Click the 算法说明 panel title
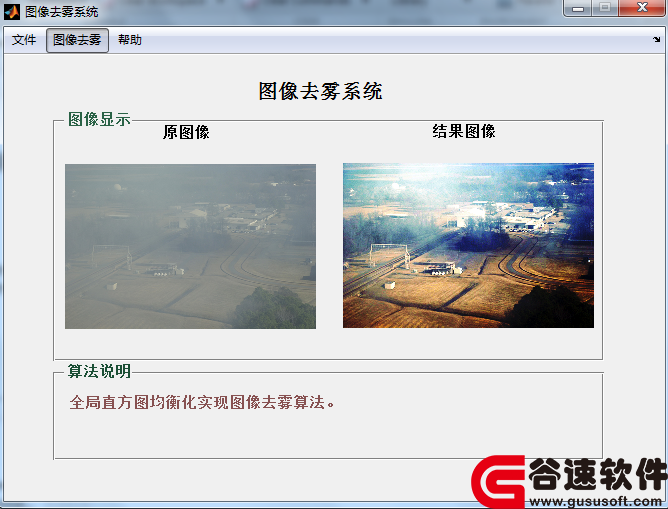Viewport: 668px width, 509px height. pos(99,371)
